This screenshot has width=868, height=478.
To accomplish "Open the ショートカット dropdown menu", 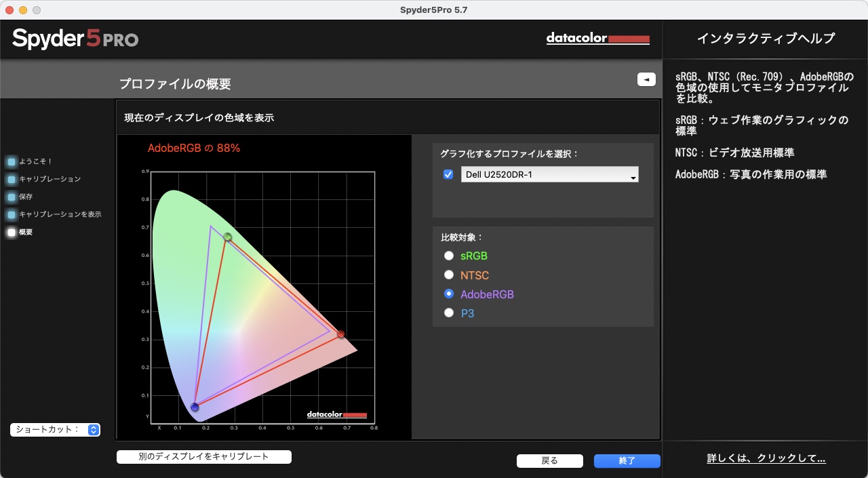I will (x=56, y=430).
